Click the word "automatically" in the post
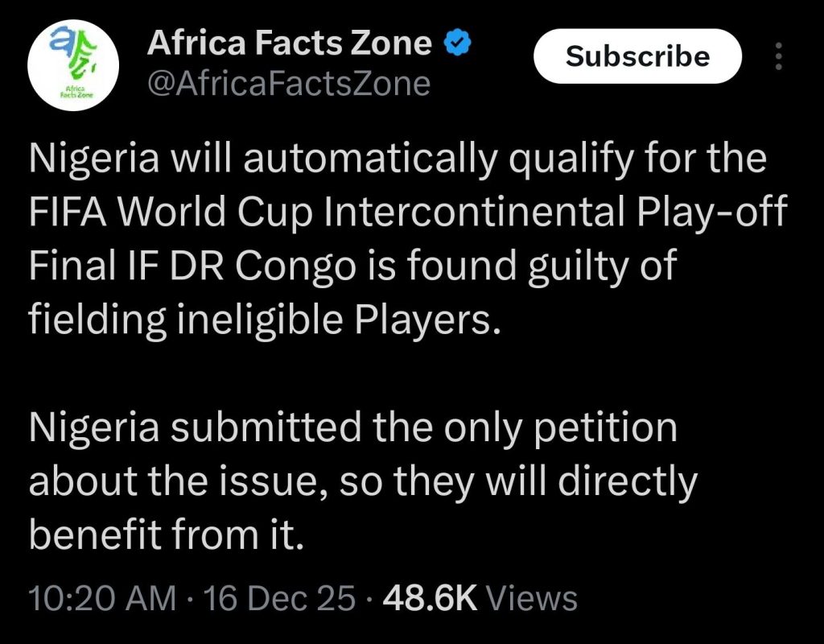 [x=345, y=161]
